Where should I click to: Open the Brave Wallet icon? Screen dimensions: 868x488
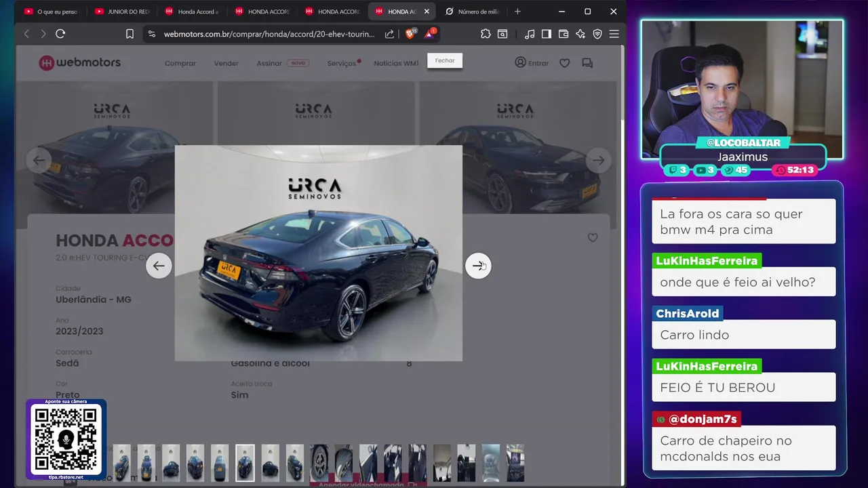pyautogui.click(x=564, y=34)
